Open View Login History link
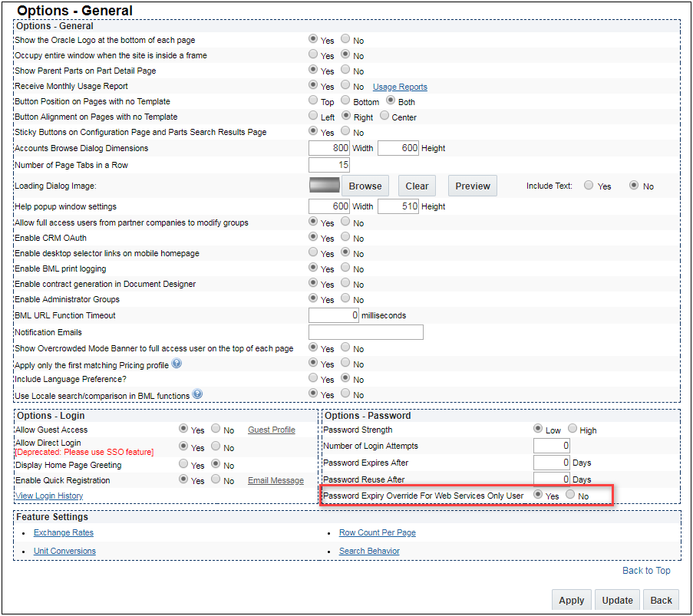 (x=49, y=496)
